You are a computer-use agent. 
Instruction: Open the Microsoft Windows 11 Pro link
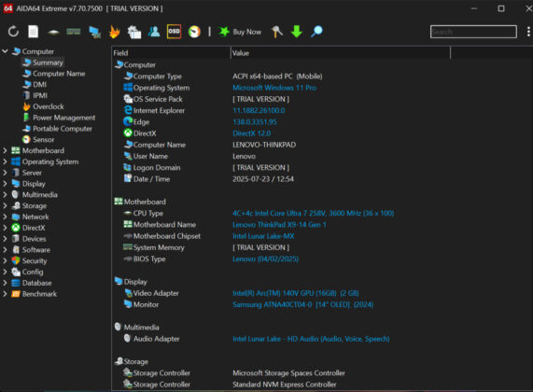pos(274,88)
